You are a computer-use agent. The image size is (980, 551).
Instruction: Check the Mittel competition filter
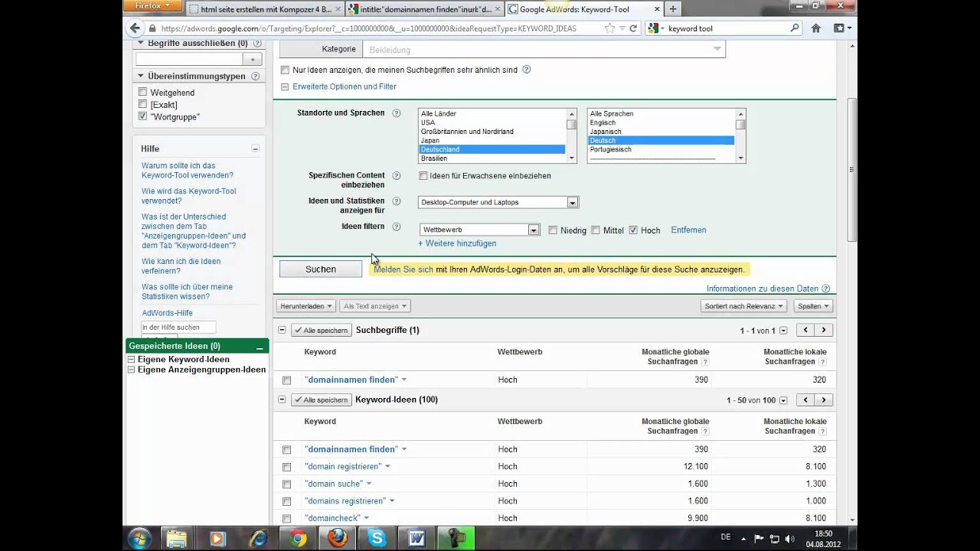coord(596,230)
